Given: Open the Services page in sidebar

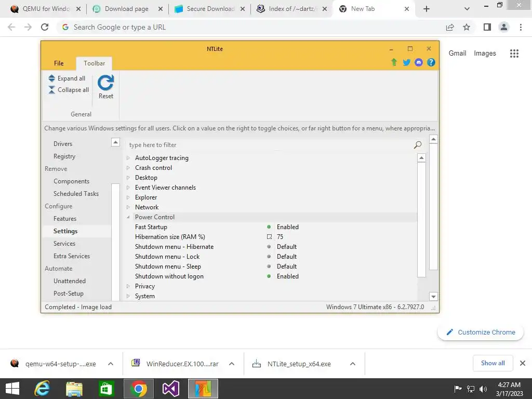Looking at the screenshot, I should coord(64,244).
